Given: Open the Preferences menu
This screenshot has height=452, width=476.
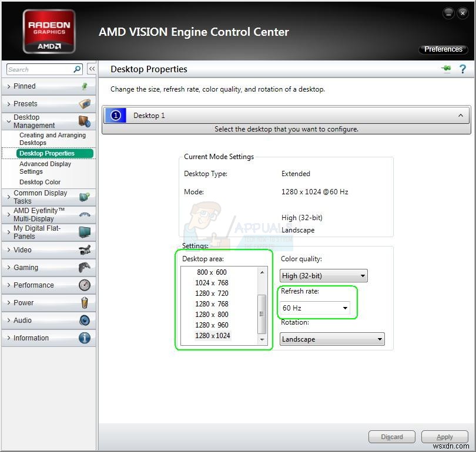Looking at the screenshot, I should [x=443, y=49].
